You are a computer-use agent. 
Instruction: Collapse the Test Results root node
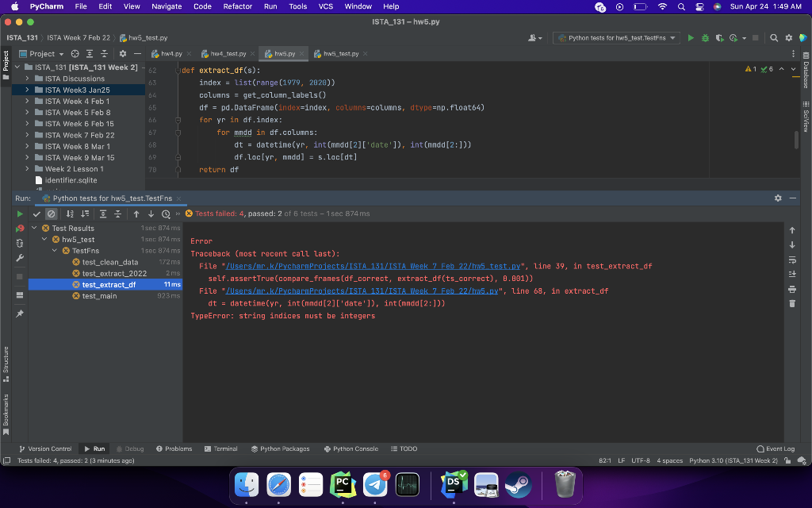click(34, 228)
